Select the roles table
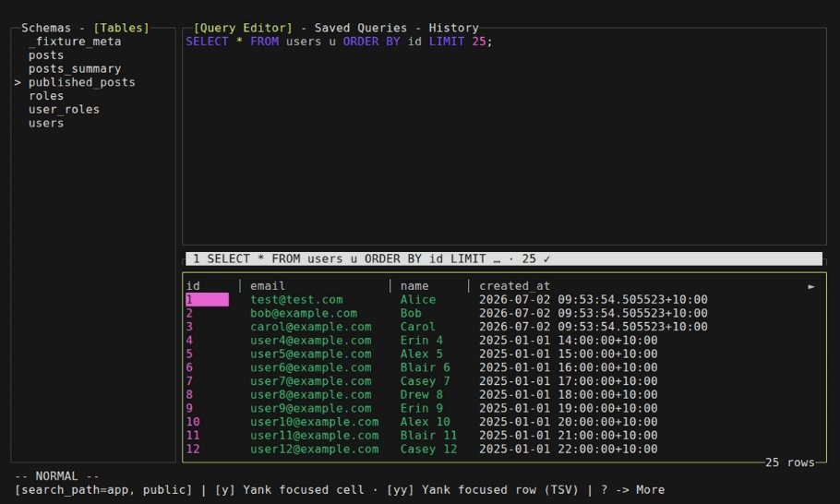 click(46, 96)
